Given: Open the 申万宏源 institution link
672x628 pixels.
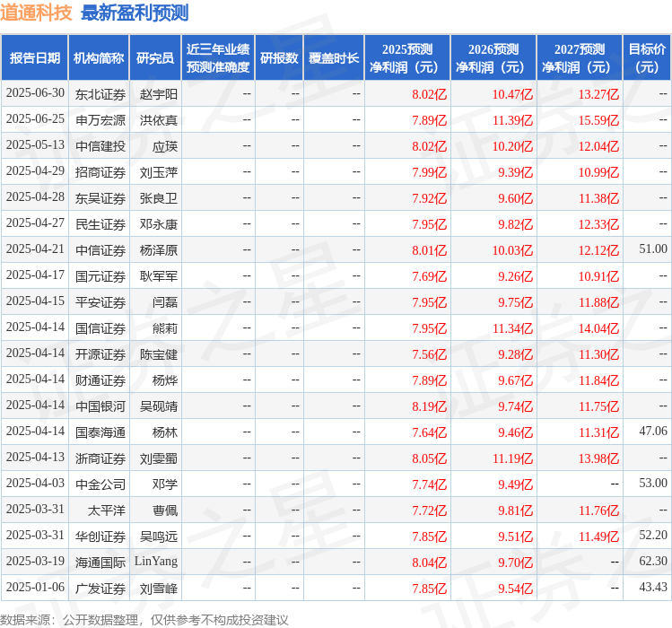Looking at the screenshot, I should [100, 120].
